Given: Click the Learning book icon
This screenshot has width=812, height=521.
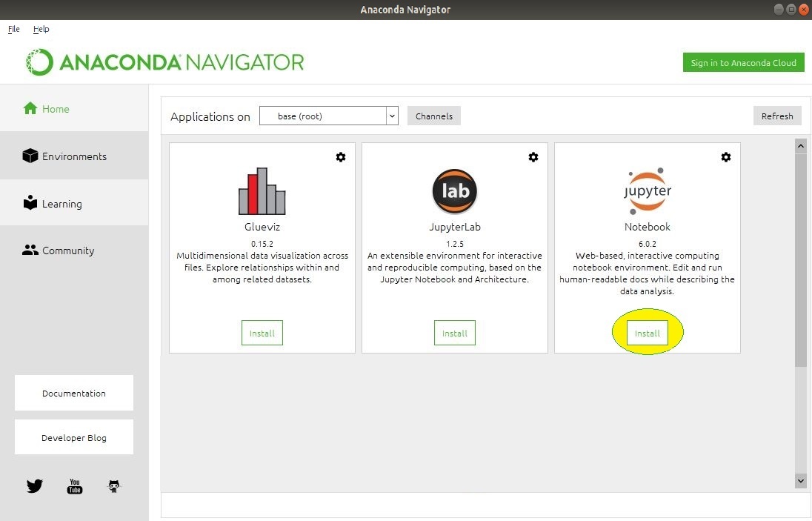Looking at the screenshot, I should [30, 202].
